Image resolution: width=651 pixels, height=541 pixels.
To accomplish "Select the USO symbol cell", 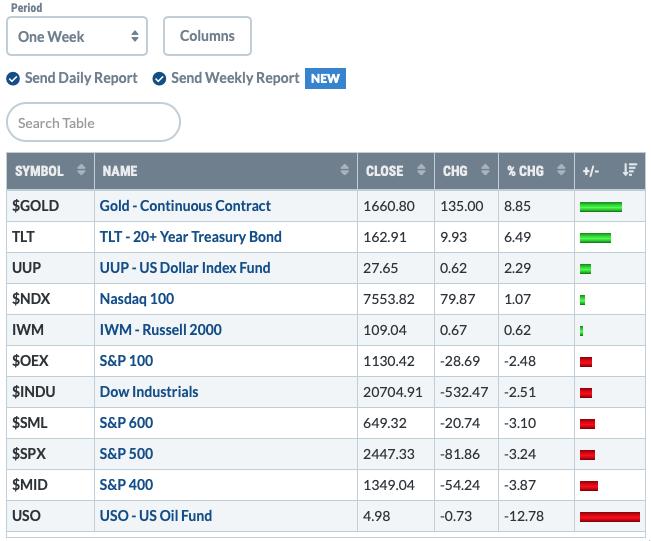I will click(51, 516).
